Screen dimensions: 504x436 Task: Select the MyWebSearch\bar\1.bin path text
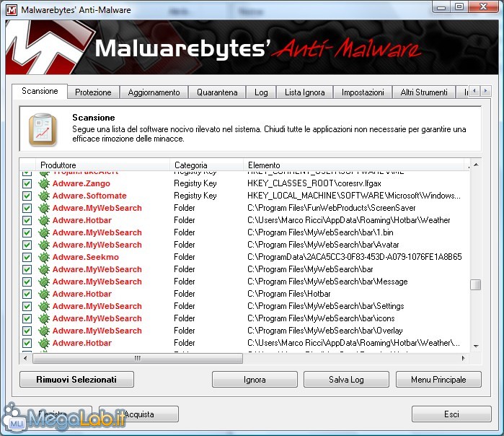tap(320, 232)
